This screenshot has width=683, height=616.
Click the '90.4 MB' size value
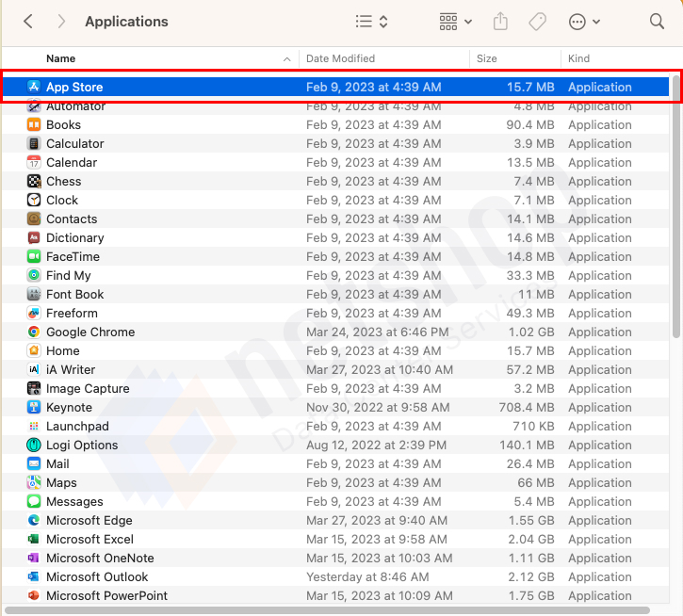(530, 124)
